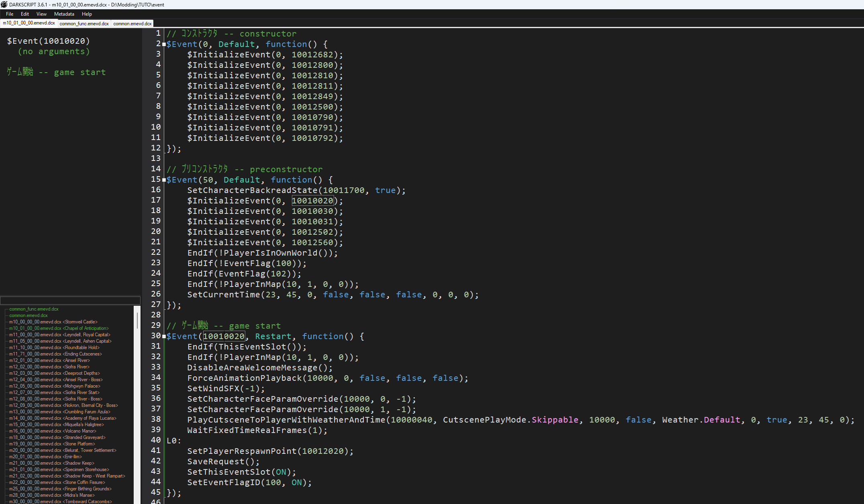This screenshot has height=504, width=864.
Task: Open Belurat, Tower Settlement event file
Action: (x=63, y=450)
